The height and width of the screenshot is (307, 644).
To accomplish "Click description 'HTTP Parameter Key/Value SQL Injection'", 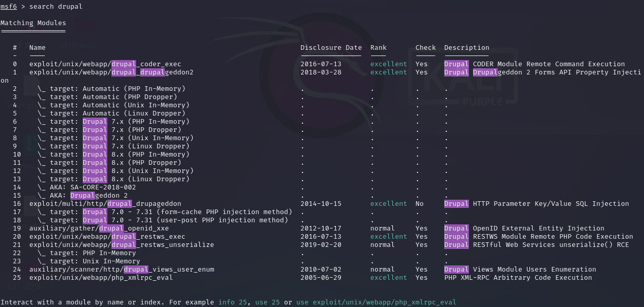I will [551, 204].
